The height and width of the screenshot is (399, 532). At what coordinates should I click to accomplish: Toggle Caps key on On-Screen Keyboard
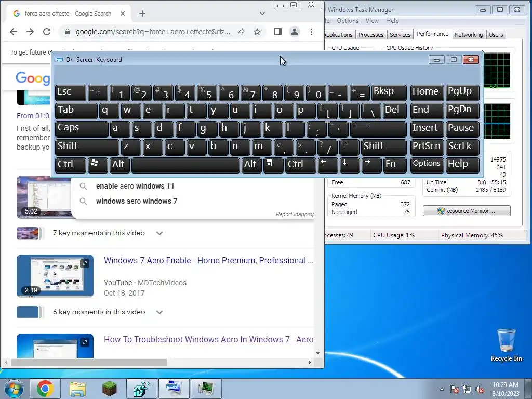pyautogui.click(x=82, y=129)
